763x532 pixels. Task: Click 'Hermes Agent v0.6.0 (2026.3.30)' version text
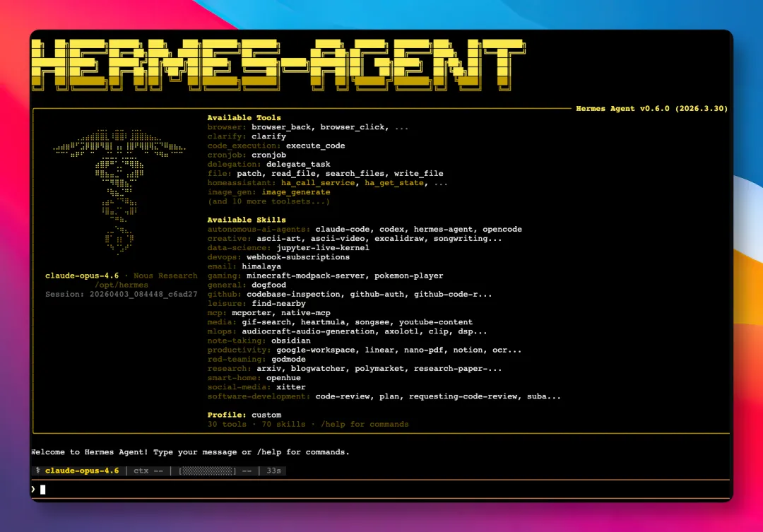tap(651, 109)
